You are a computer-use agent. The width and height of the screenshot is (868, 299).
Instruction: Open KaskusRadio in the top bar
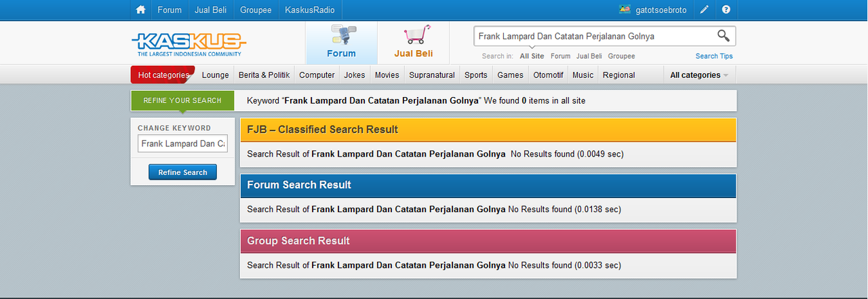[311, 9]
